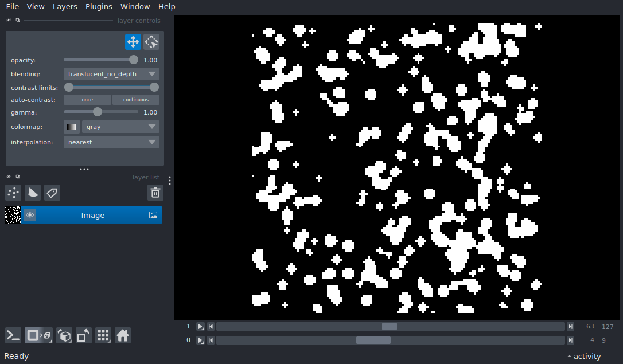Click the vertical dots panel handle
The width and height of the screenshot is (623, 364).
(170, 181)
